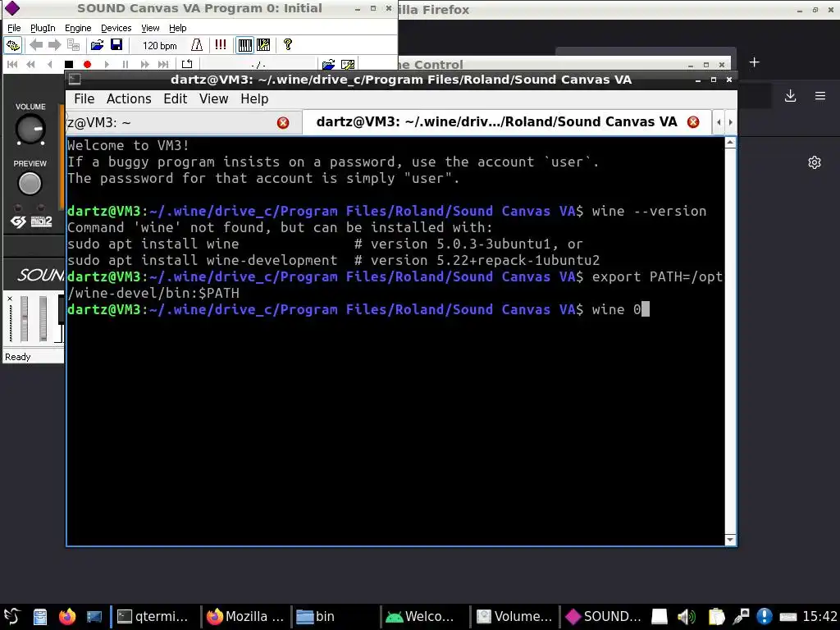Click the fast rewind playback button
This screenshot has height=630, width=840.
click(x=31, y=64)
